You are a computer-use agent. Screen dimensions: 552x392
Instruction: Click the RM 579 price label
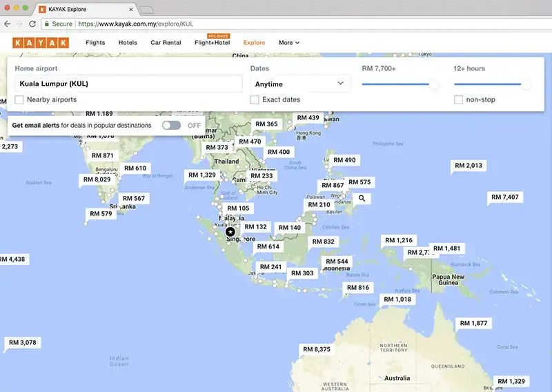pos(101,213)
